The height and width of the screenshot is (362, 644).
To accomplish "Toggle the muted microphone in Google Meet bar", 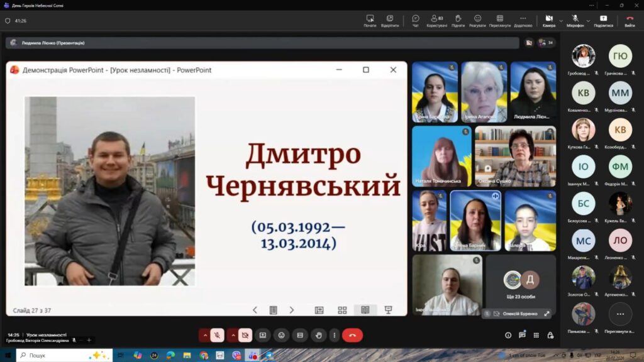I will tap(217, 336).
